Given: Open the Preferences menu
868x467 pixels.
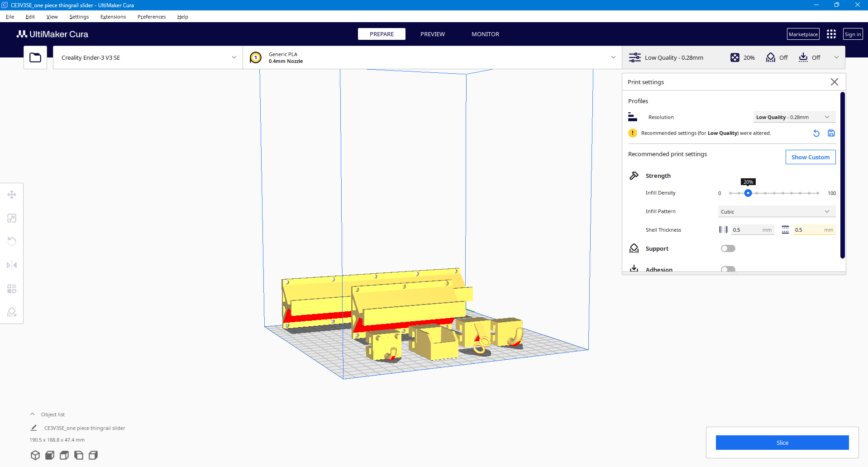Looking at the screenshot, I should [x=152, y=17].
